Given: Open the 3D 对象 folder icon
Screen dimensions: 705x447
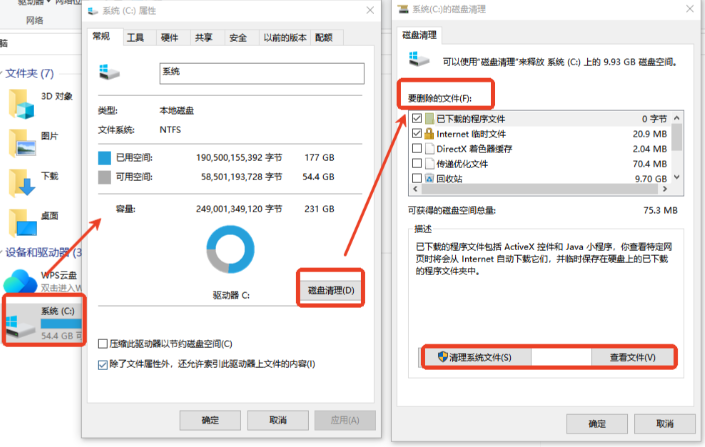Looking at the screenshot, I should click(x=20, y=103).
